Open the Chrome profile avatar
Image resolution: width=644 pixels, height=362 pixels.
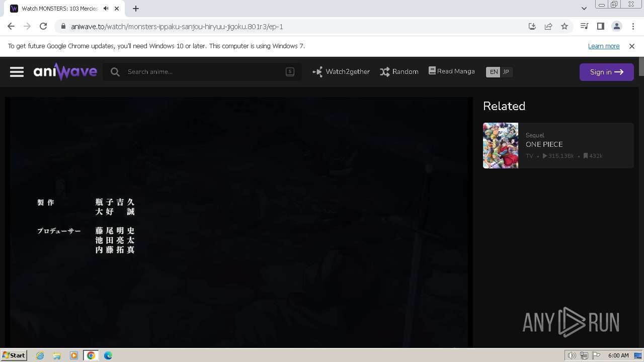617,26
